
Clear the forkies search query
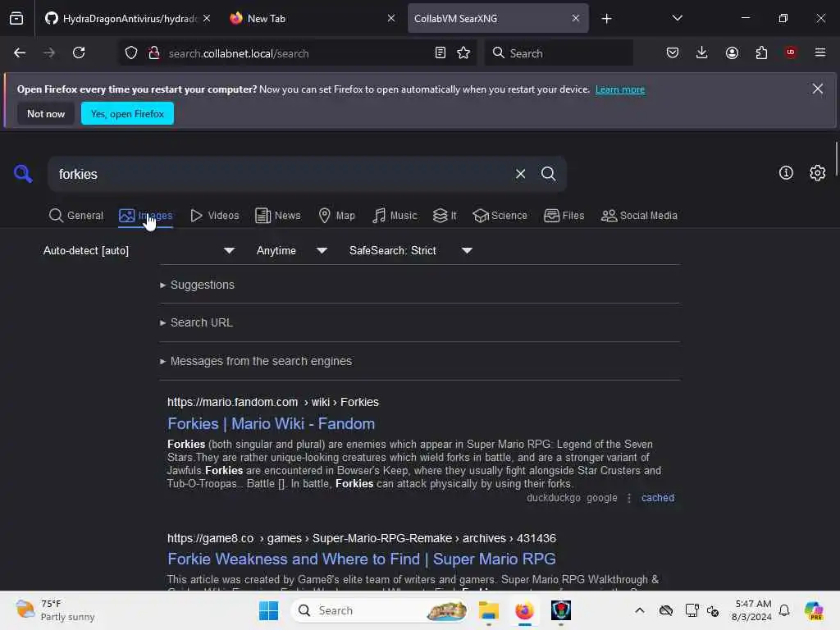[520, 174]
